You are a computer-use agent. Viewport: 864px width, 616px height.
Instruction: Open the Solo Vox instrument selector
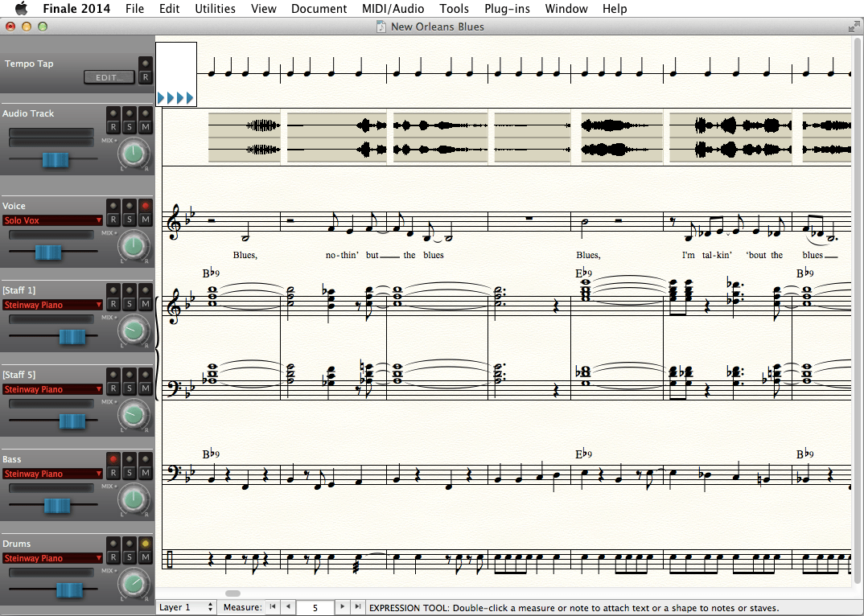(x=52, y=220)
